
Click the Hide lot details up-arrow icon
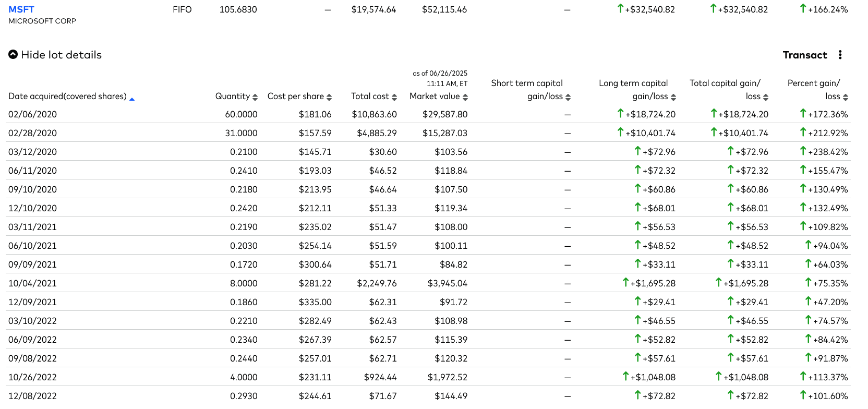point(13,54)
